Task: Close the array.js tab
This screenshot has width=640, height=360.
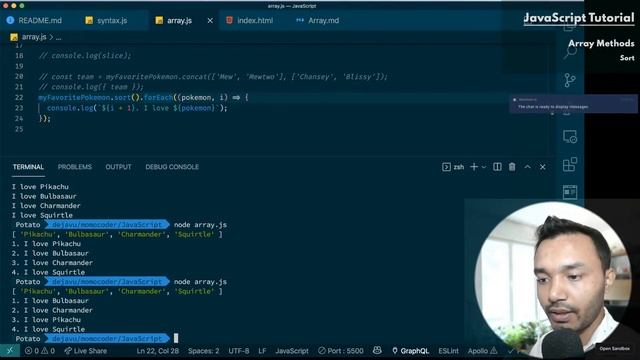Action: pyautogui.click(x=210, y=20)
